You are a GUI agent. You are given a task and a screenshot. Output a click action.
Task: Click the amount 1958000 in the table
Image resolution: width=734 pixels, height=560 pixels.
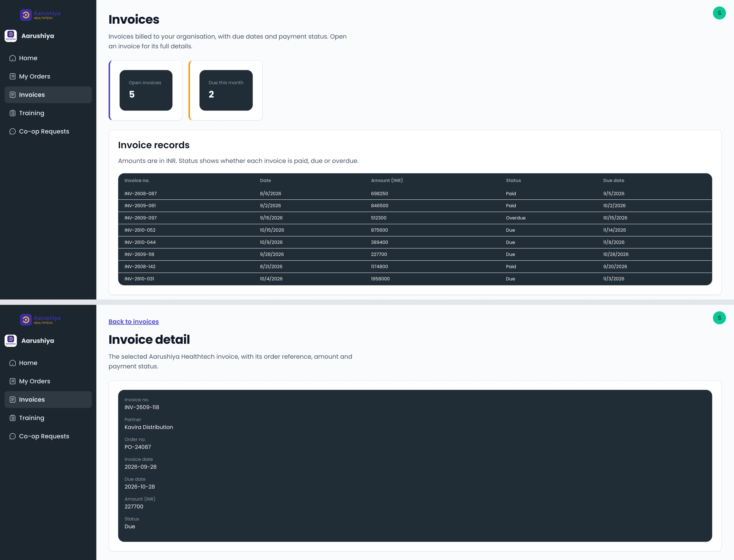(380, 279)
